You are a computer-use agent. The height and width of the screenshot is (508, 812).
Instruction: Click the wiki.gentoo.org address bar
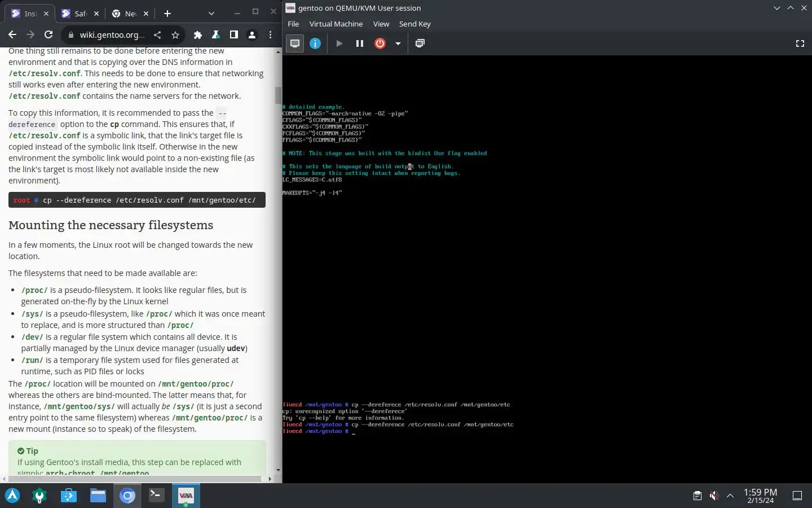pyautogui.click(x=112, y=35)
